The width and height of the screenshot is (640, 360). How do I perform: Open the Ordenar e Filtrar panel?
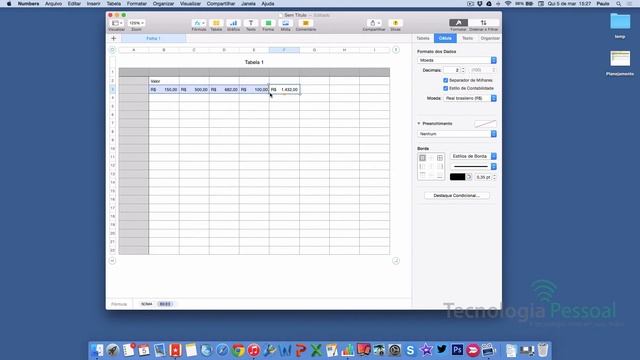coord(484,23)
